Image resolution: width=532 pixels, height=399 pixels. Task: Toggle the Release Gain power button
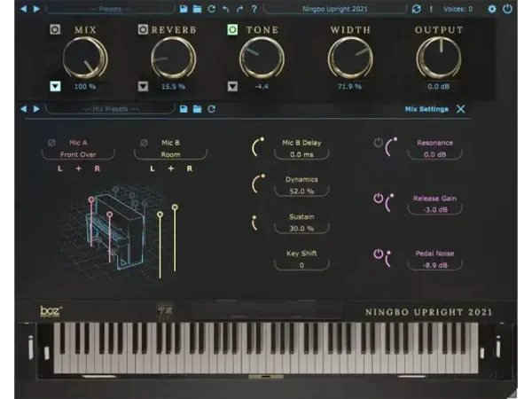378,198
